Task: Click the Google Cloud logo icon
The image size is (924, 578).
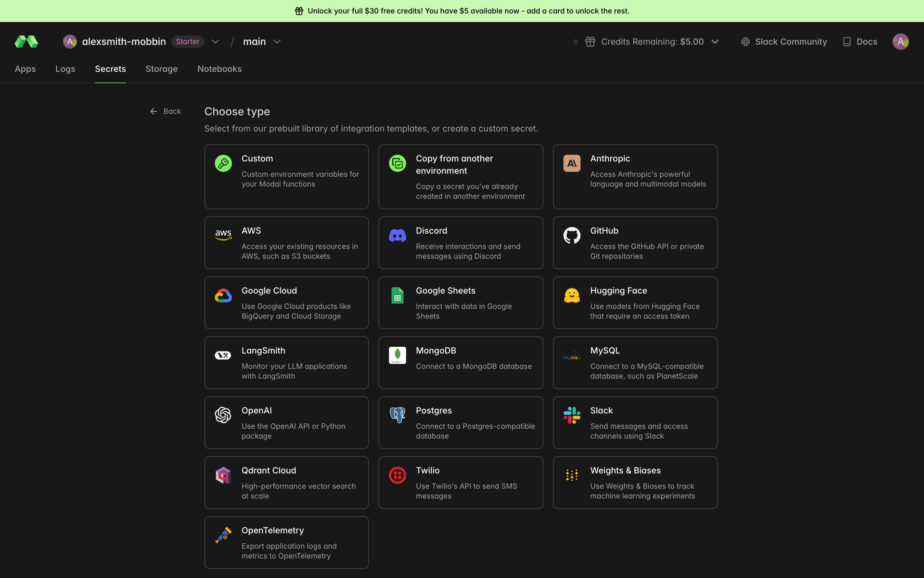Action: 223,296
